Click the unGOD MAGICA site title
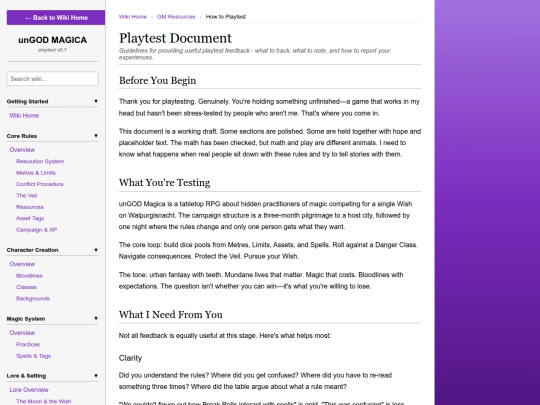The width and height of the screenshot is (540, 405). pyautogui.click(x=52, y=40)
